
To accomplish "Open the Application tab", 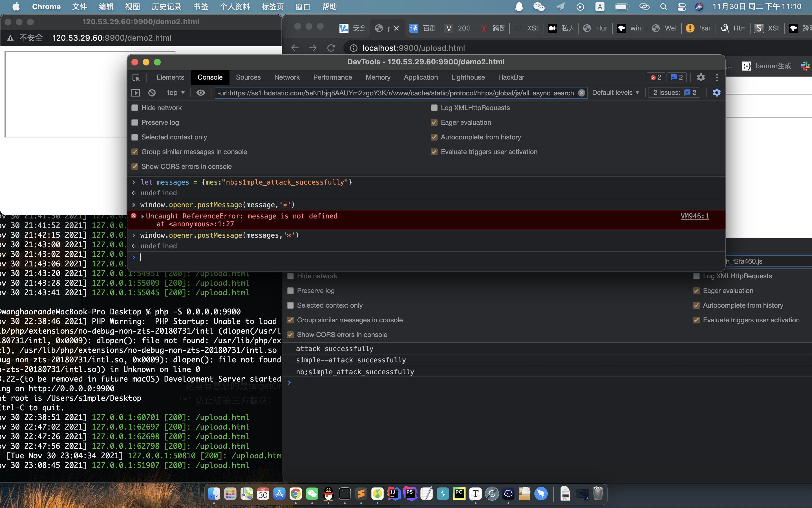I will (421, 78).
